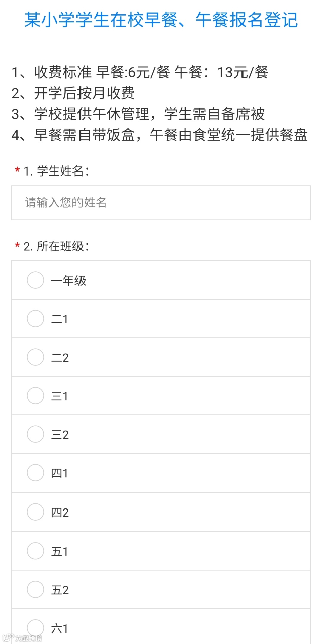Select the 四1 class radio button

click(35, 473)
